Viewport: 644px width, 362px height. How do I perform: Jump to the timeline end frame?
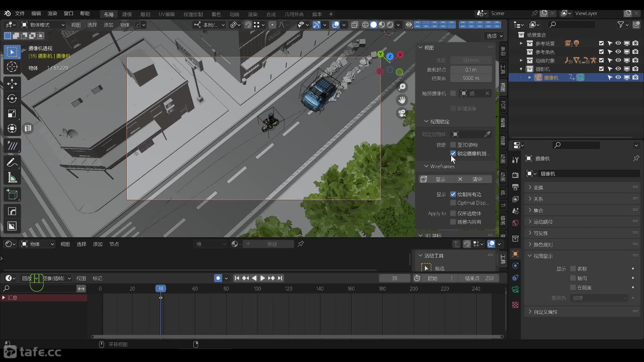(280, 278)
